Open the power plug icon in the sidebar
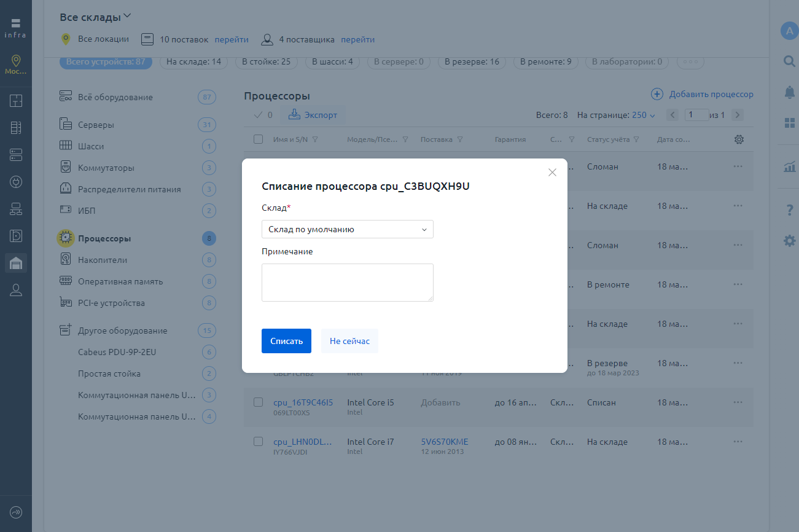Viewport: 799px width, 532px height. click(x=16, y=182)
